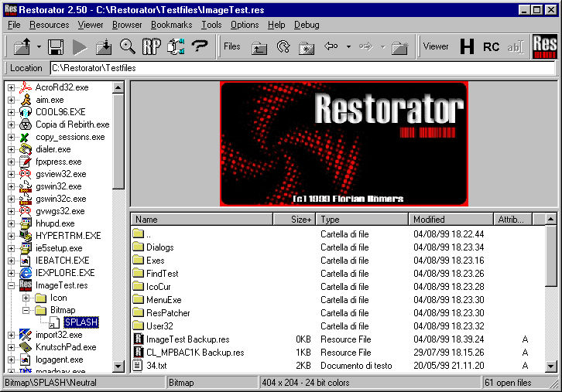Open the Bookmarks menu
This screenshot has height=392, width=562.
pos(172,25)
